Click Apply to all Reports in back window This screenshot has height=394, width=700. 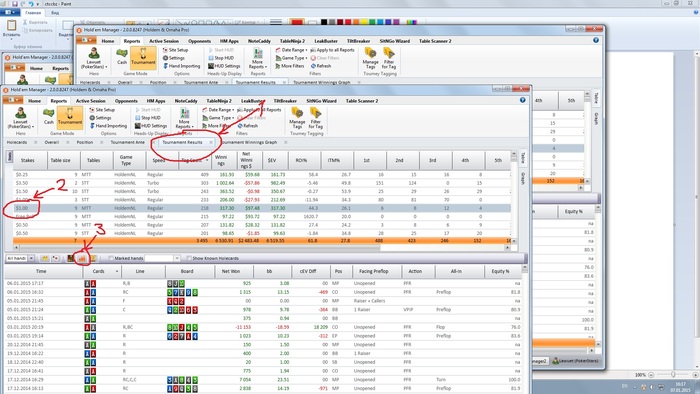[333, 50]
